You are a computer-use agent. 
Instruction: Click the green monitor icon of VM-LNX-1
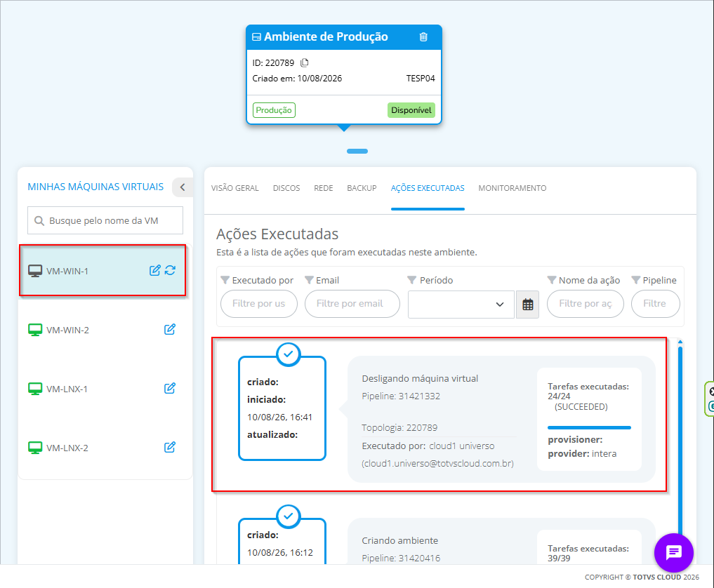35,389
